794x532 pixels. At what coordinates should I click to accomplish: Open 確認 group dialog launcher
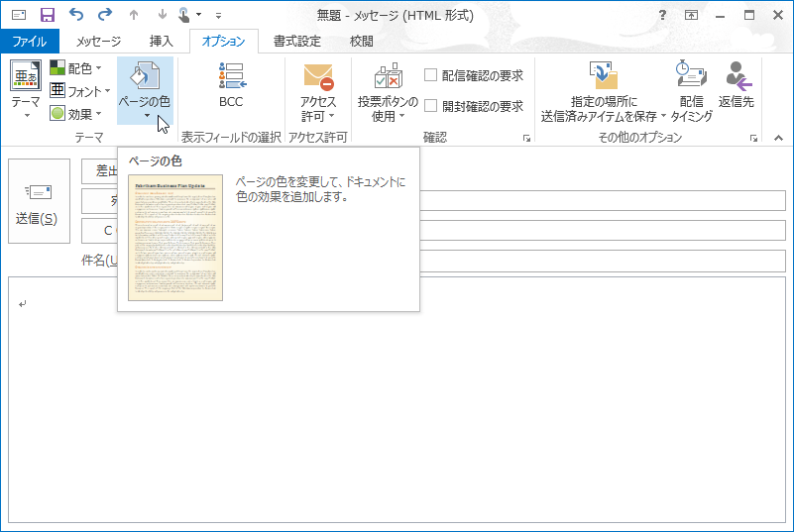[x=527, y=138]
